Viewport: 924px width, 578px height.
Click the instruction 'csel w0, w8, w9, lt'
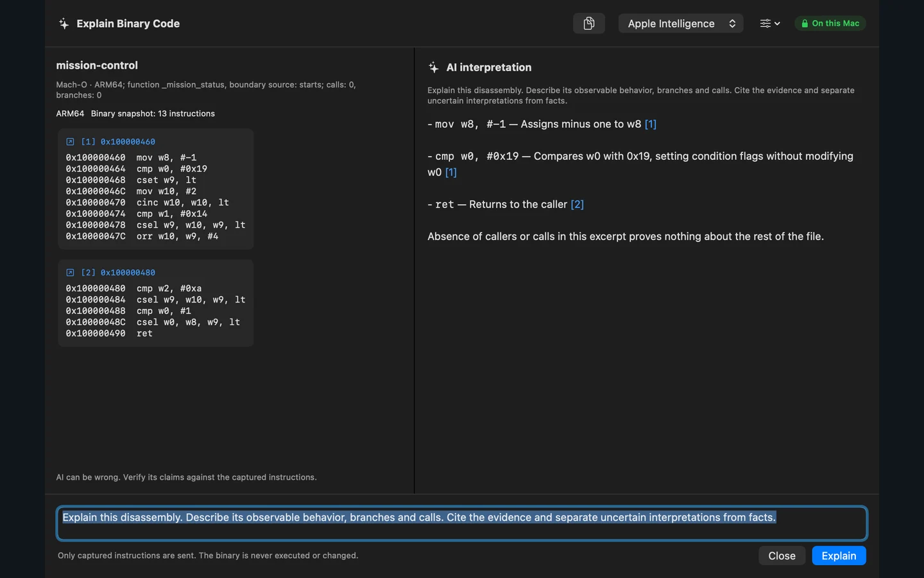[x=188, y=322]
